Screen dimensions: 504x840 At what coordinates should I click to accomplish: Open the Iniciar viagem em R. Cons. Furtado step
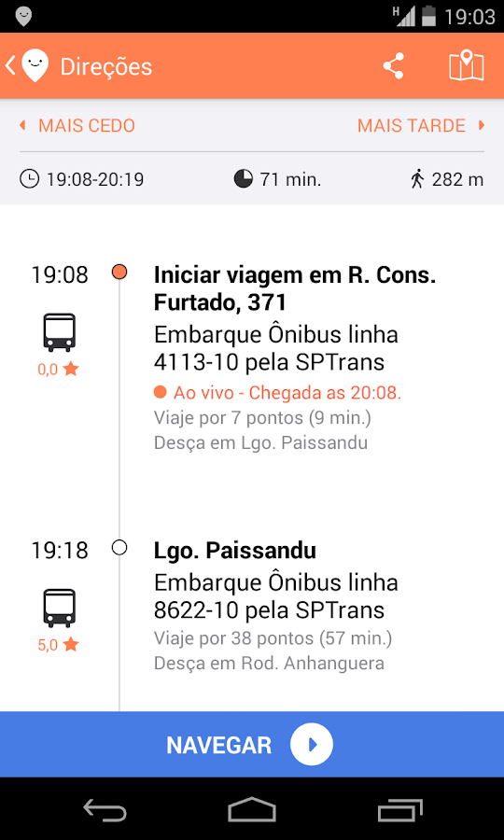(295, 289)
